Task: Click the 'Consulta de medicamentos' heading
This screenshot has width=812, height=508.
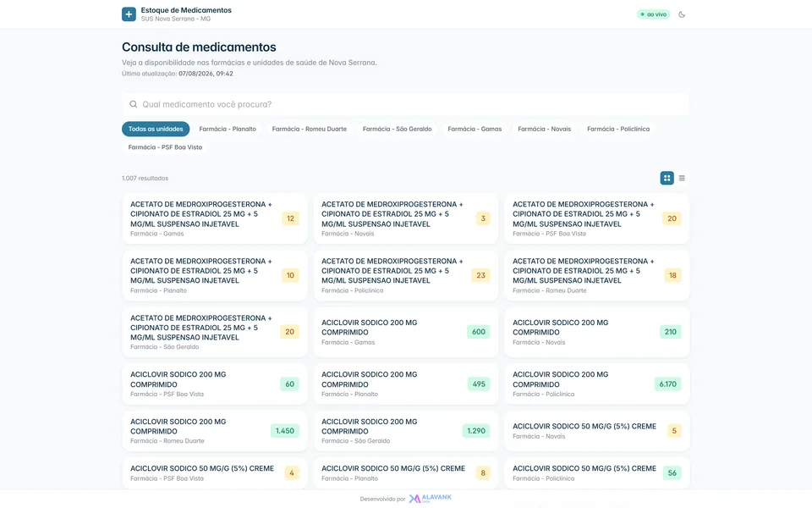Action: coord(199,47)
